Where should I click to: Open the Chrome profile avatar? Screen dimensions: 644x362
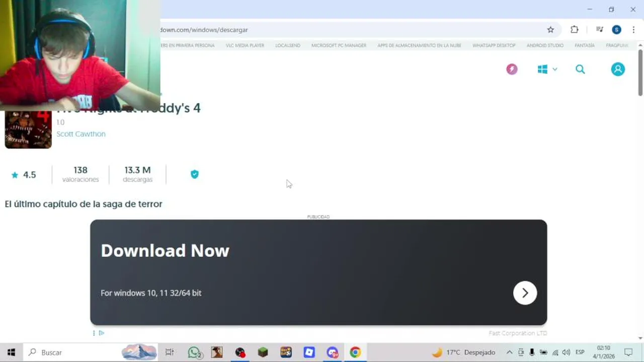(616, 30)
